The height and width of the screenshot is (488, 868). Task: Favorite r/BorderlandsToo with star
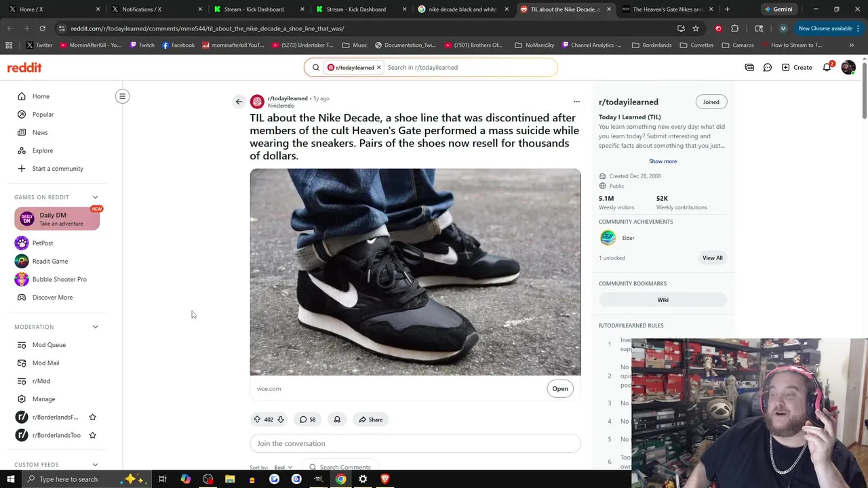[x=93, y=435]
